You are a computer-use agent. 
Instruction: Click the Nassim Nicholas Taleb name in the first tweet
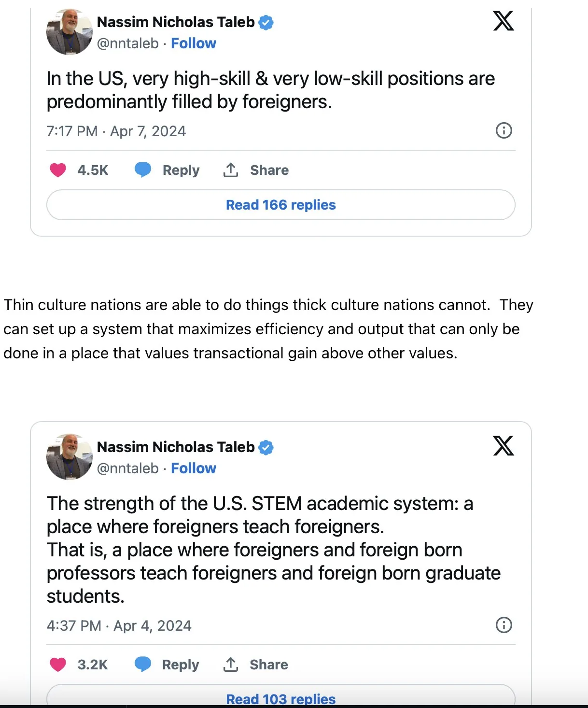[x=176, y=22]
